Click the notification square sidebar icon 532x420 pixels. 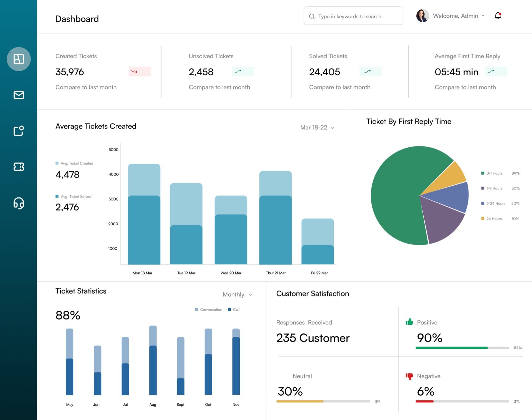[x=19, y=131]
